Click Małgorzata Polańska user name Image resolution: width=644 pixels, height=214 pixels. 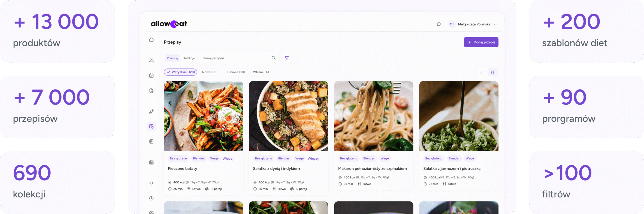click(474, 24)
